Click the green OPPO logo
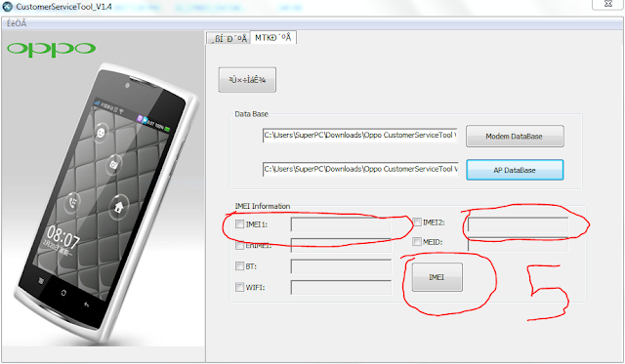Image resolution: width=625 pixels, height=364 pixels. click(x=51, y=49)
